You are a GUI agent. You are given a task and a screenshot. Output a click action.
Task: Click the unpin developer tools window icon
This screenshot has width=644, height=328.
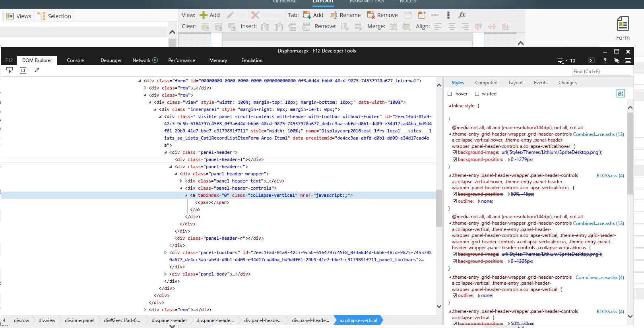tap(617, 60)
